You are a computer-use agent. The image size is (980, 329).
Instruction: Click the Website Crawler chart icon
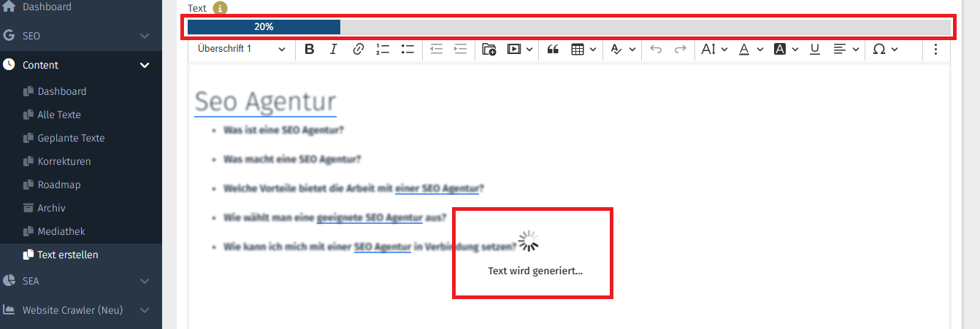click(9, 310)
